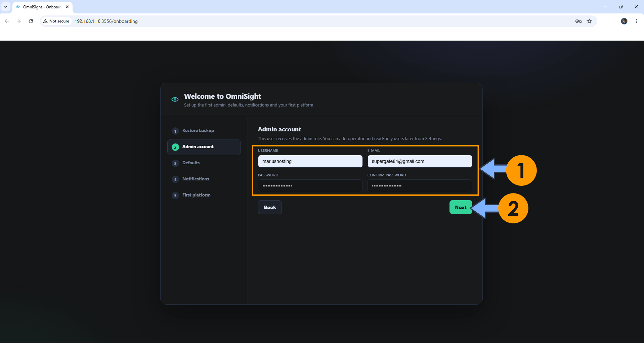Reload the page with refresh icon
The width and height of the screenshot is (644, 343).
[x=31, y=21]
